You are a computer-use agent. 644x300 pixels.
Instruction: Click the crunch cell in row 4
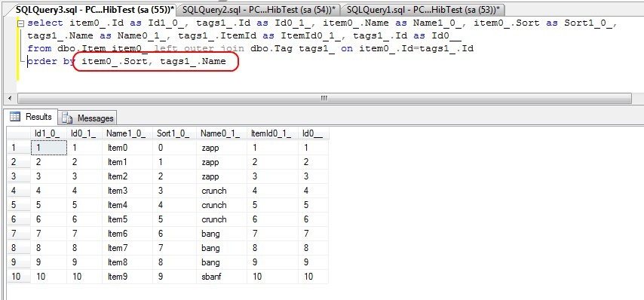pos(222,191)
